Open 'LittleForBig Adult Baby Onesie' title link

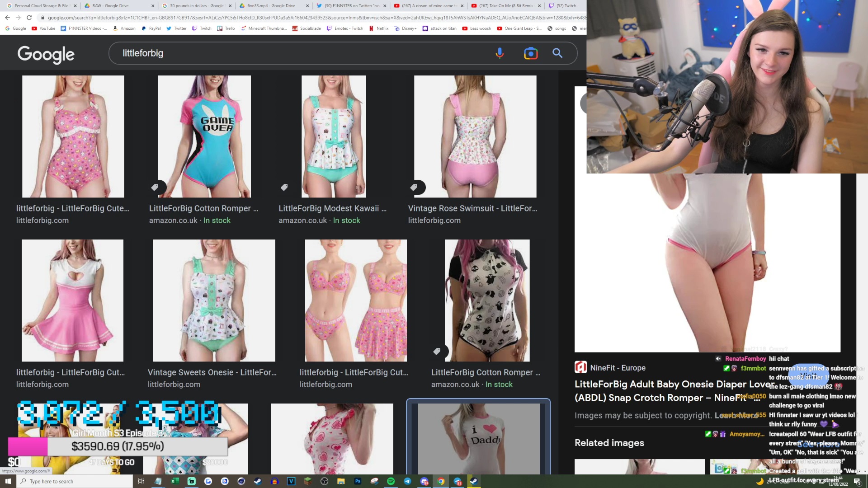pyautogui.click(x=674, y=391)
